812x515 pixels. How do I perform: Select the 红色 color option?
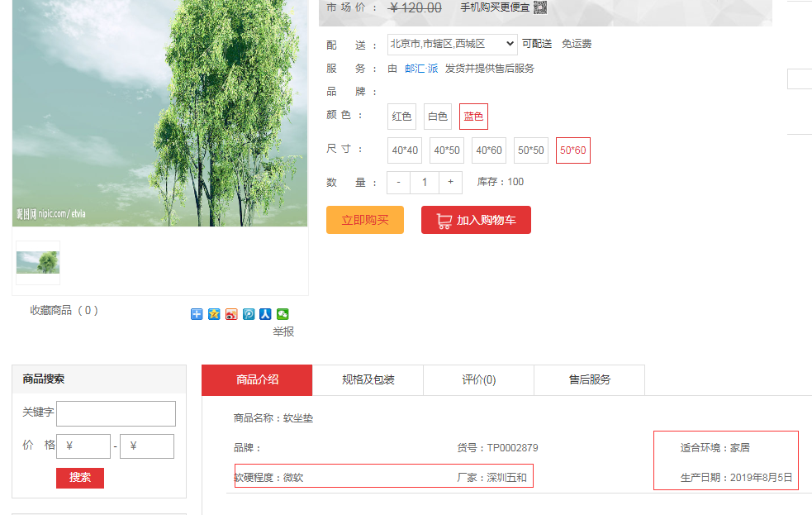[402, 117]
